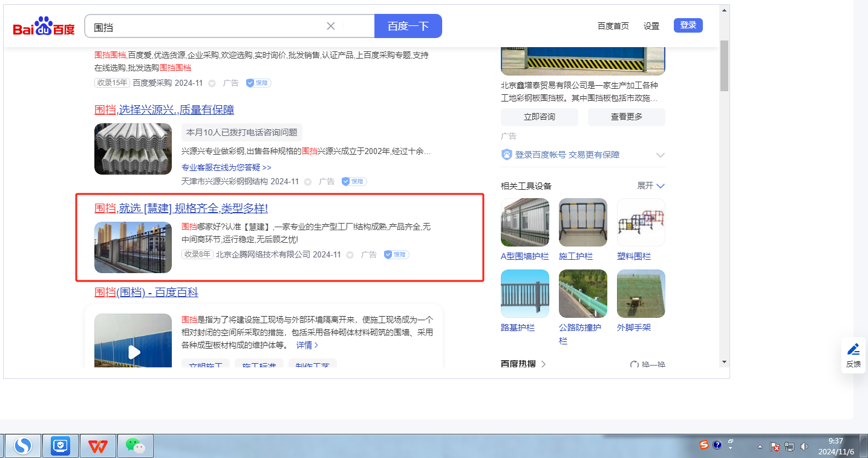The image size is (868, 458).
Task: Click the 塑料围栏 thumbnail image
Action: point(641,222)
